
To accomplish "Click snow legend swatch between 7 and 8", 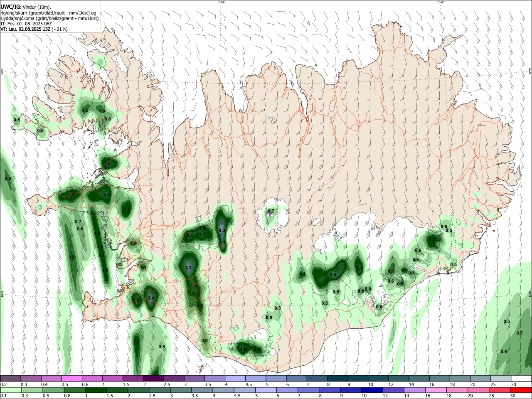I will pyautogui.click(x=317, y=378).
